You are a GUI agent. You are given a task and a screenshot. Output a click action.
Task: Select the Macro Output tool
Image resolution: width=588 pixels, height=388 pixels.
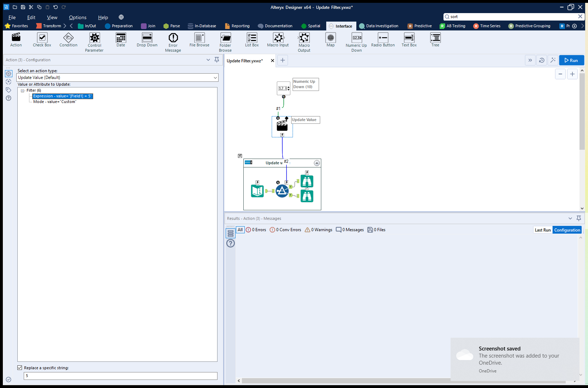click(x=304, y=40)
